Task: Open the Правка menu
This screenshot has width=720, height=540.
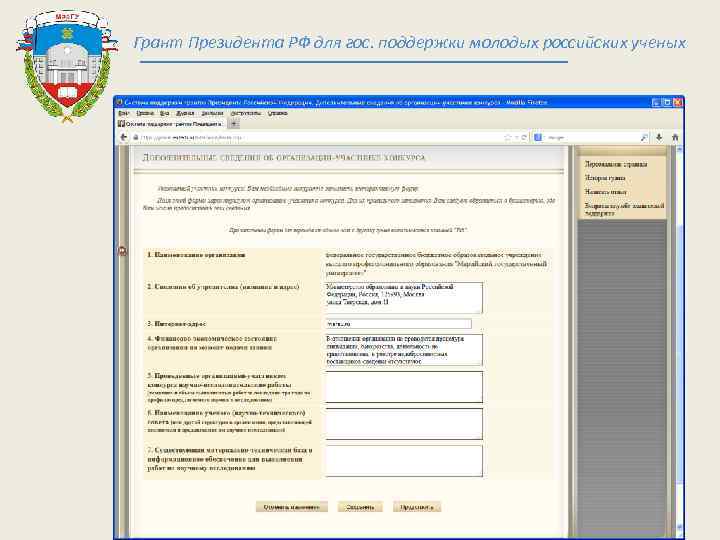Action: coord(145,113)
